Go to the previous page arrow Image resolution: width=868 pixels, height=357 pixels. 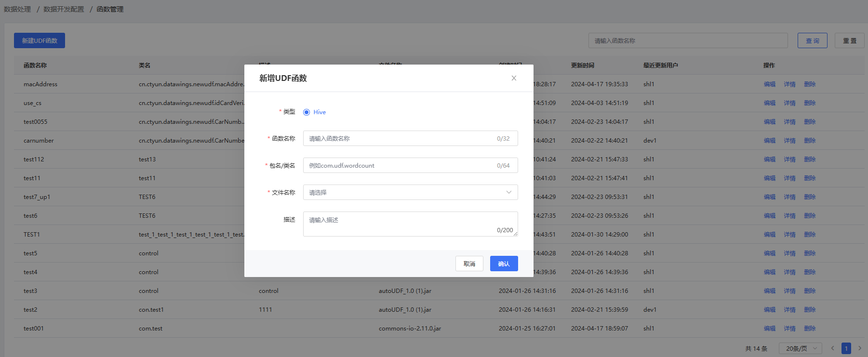tap(832, 348)
